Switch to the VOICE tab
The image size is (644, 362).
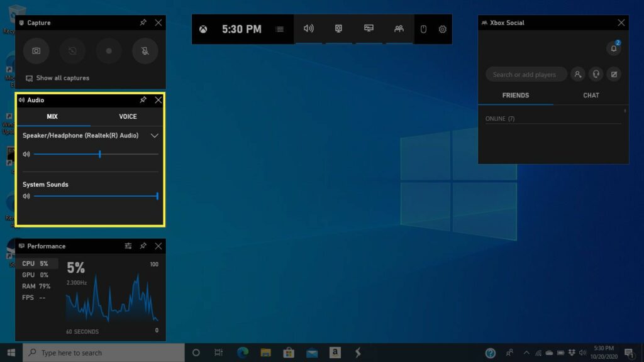(128, 116)
